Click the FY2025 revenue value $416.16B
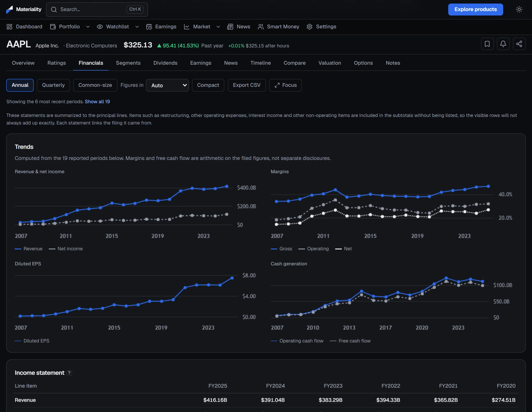 point(215,400)
